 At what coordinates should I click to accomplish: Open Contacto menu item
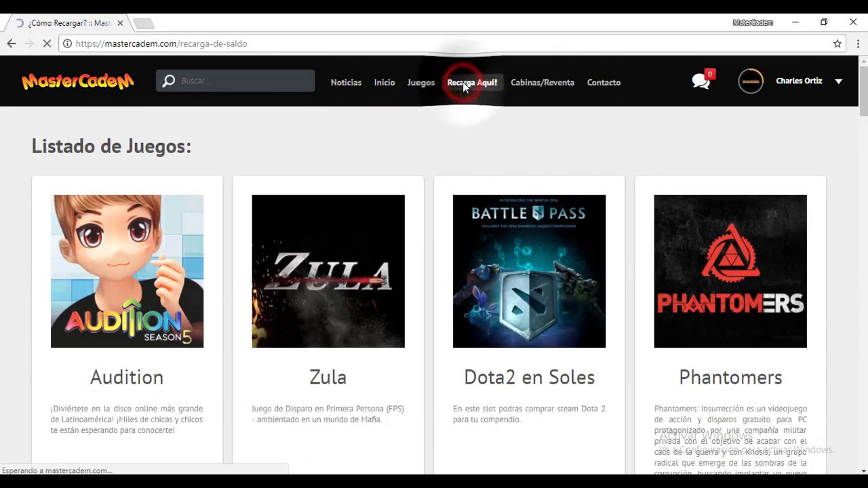[604, 83]
